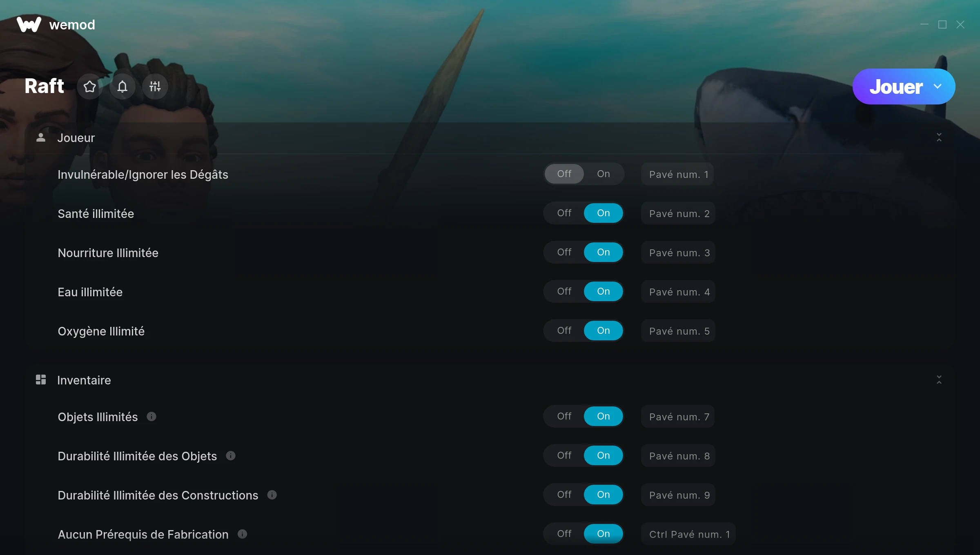980x555 pixels.
Task: Open the sliders settings icon beside Raft
Action: [x=155, y=87]
